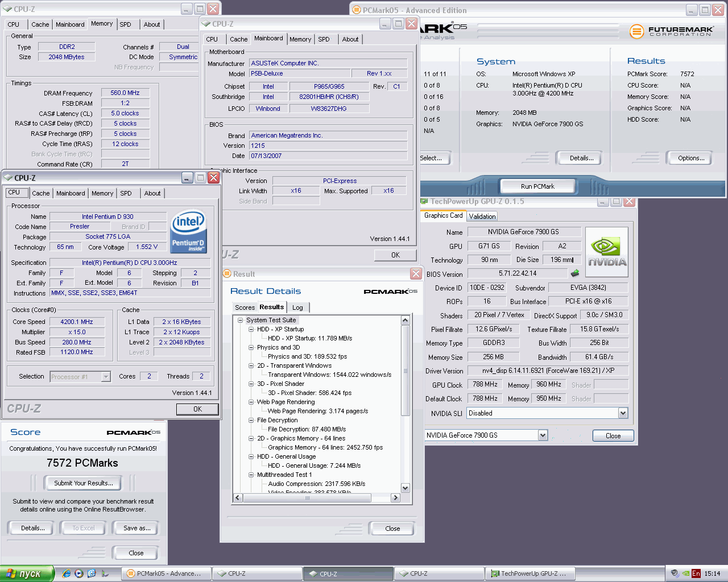
Task: Select the Graphics Card tab in GPU-Z
Action: pos(444,215)
